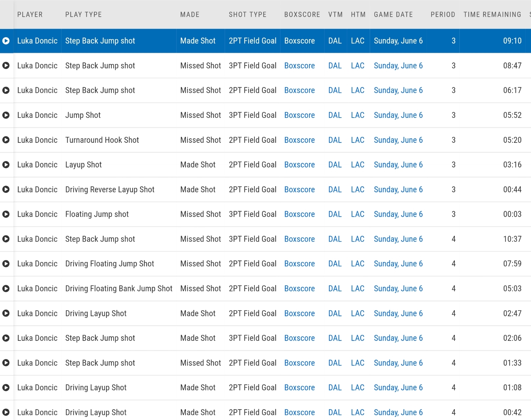
Task: Open Boxscore link in the 02:47 row
Action: click(299, 313)
